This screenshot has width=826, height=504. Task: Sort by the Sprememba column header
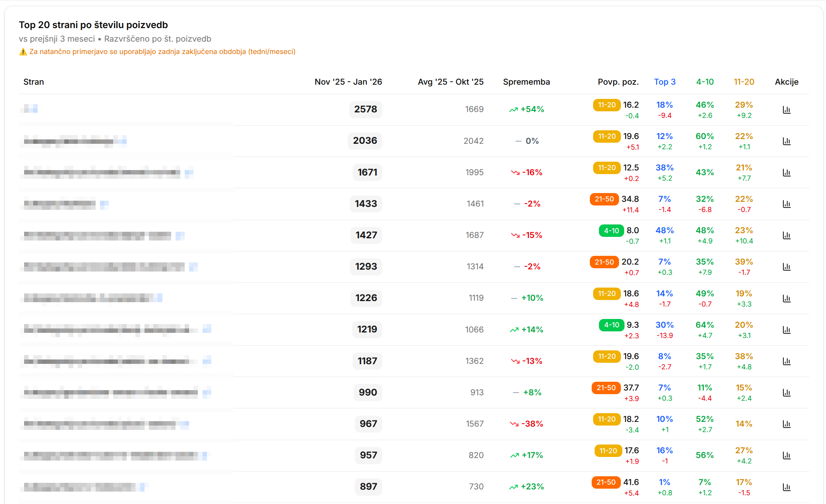[526, 82]
